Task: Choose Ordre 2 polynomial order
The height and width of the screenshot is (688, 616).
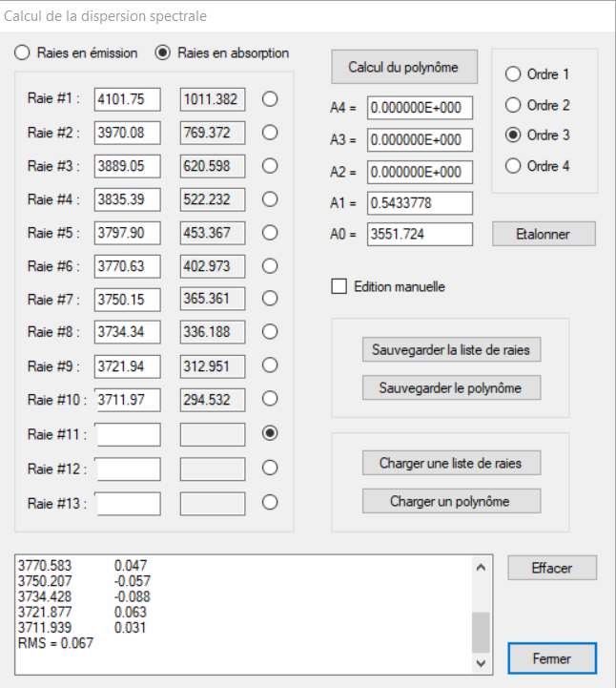Action: click(512, 105)
